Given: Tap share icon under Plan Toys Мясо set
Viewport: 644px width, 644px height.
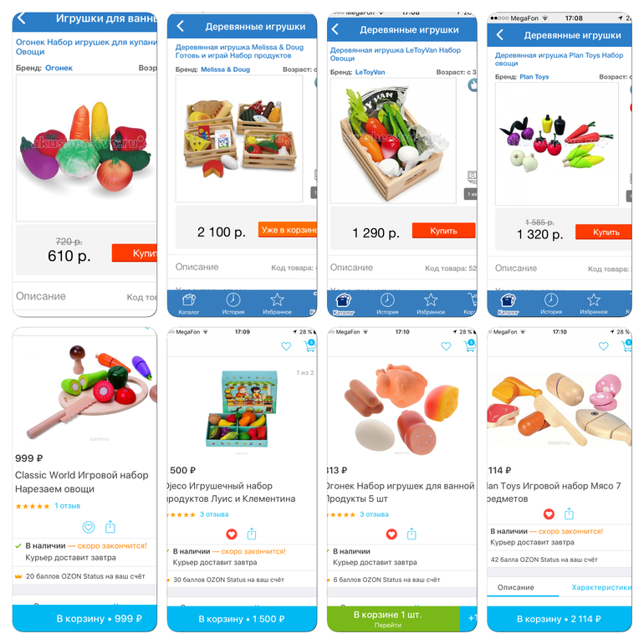Looking at the screenshot, I should coord(569,514).
